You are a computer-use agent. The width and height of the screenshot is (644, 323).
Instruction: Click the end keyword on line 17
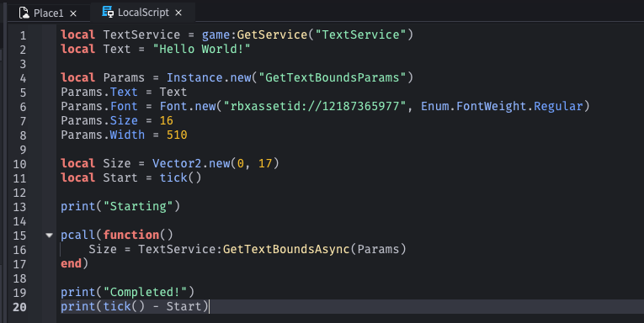point(71,263)
